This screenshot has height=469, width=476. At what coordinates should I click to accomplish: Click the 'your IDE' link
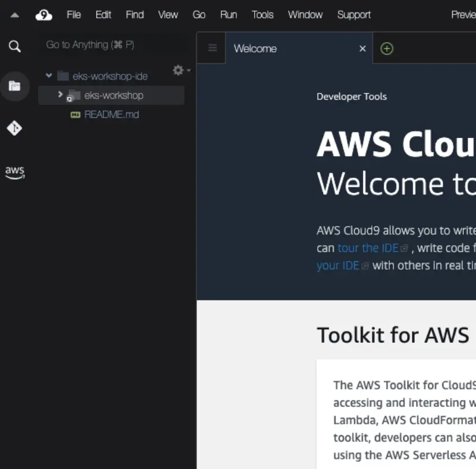point(338,265)
